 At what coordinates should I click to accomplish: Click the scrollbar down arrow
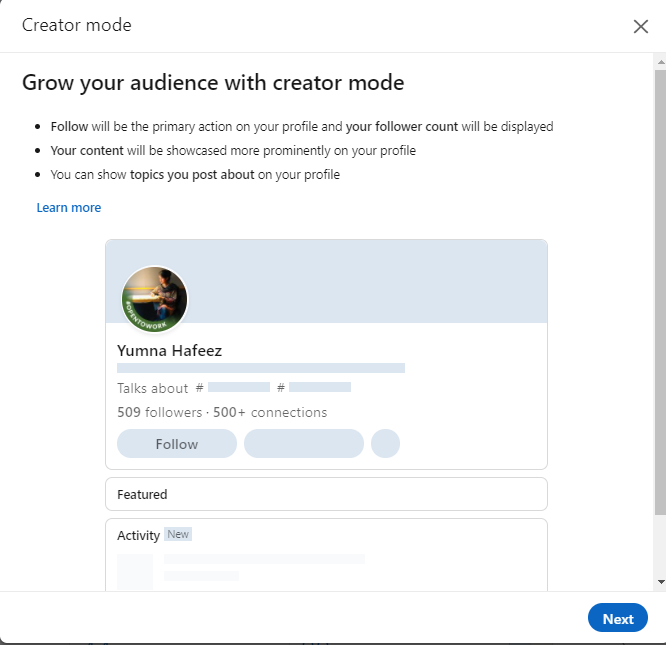(660, 582)
